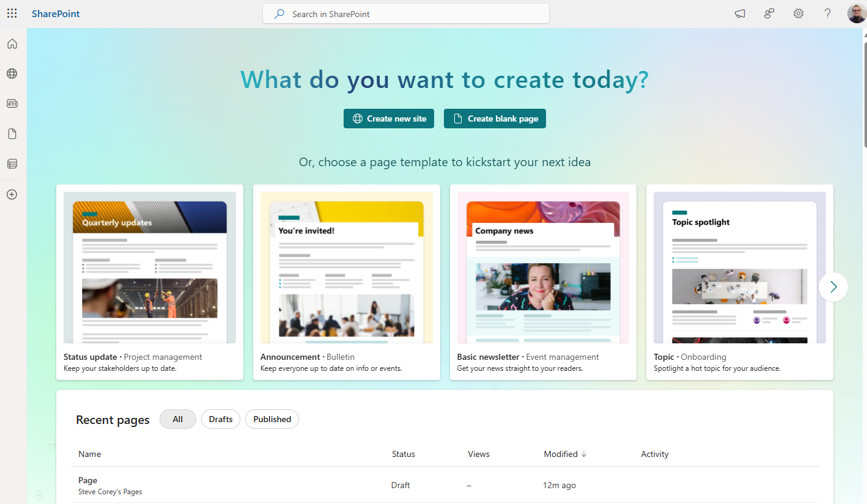Open the News icon in sidebar
This screenshot has width=867, height=504.
point(12,104)
